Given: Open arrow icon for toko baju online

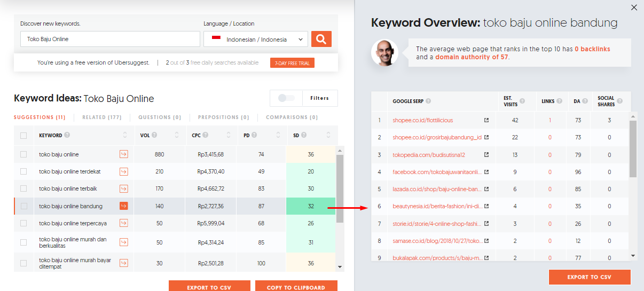Looking at the screenshot, I should (x=124, y=154).
